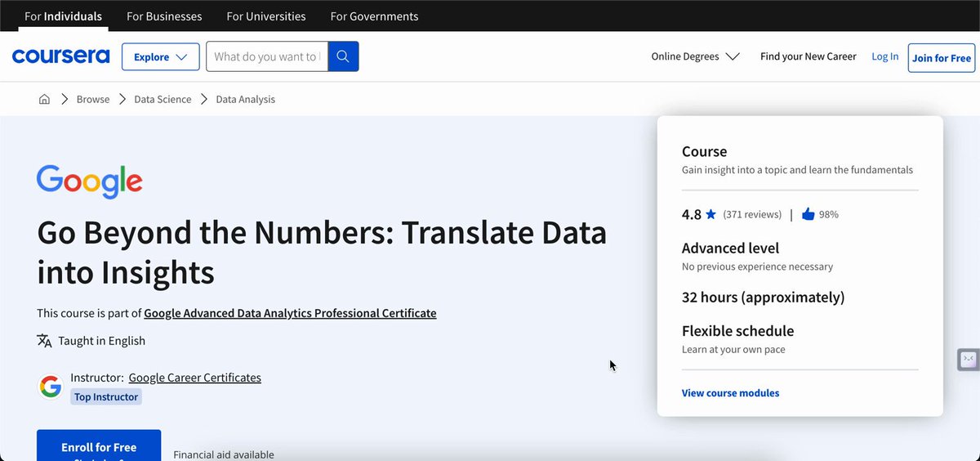Expand the Online Degrees menu
This screenshot has height=461, width=980.
click(x=695, y=56)
